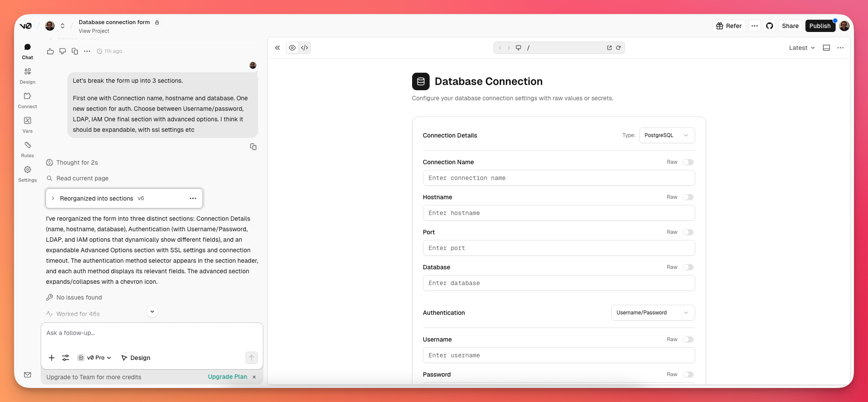Image resolution: width=868 pixels, height=402 pixels.
Task: Open the Design sidebar tab
Action: (x=28, y=76)
